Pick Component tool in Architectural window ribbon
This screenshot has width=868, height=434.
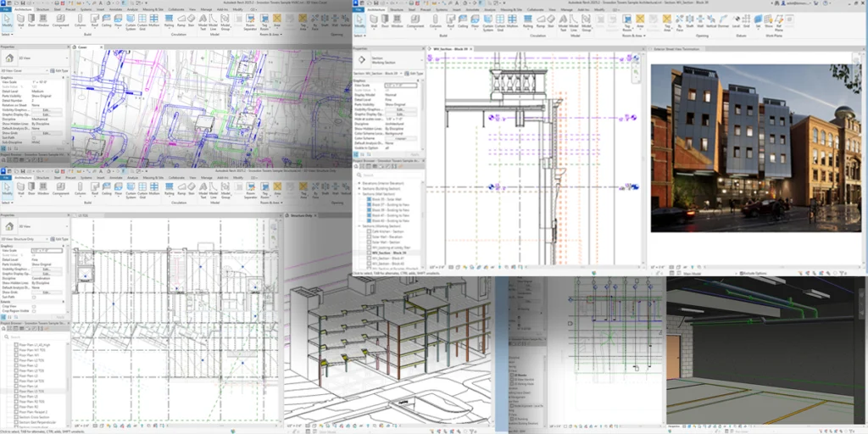click(x=415, y=21)
